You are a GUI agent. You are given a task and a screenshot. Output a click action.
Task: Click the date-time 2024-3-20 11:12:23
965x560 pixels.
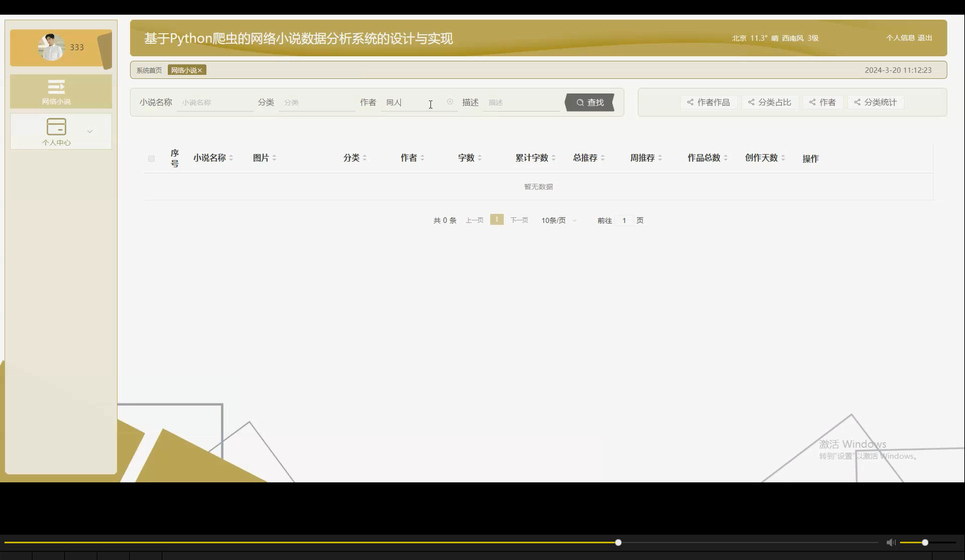898,70
